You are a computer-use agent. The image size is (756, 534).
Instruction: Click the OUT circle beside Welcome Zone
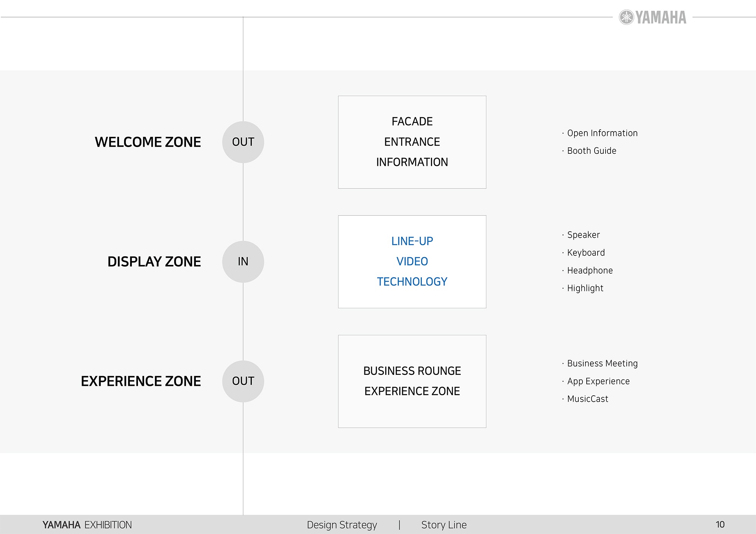(243, 142)
